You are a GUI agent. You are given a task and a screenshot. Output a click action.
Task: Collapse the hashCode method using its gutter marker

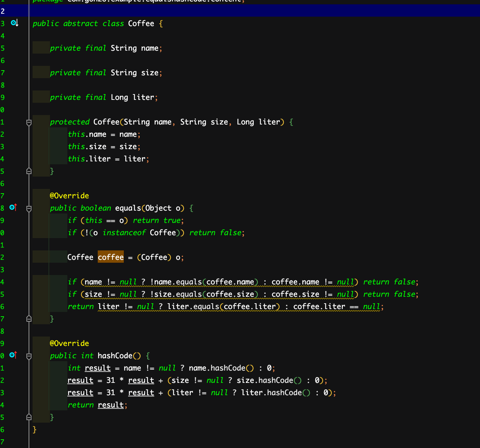pyautogui.click(x=29, y=356)
